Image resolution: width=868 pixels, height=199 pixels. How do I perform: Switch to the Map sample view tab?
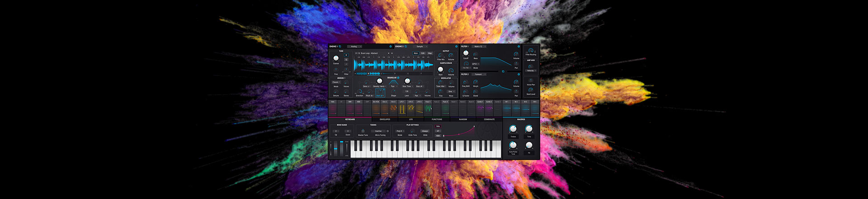(430, 53)
